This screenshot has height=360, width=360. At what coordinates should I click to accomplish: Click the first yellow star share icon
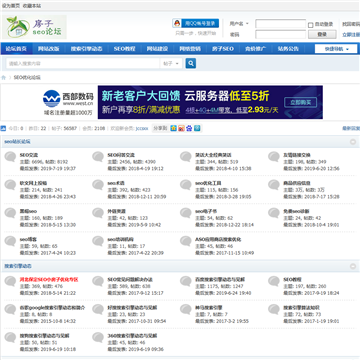tap(173, 128)
